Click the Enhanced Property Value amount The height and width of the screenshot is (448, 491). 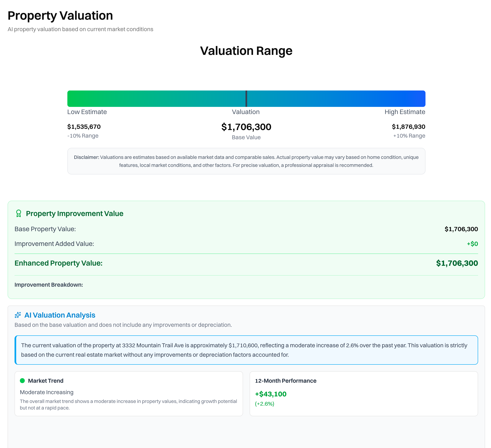point(457,263)
